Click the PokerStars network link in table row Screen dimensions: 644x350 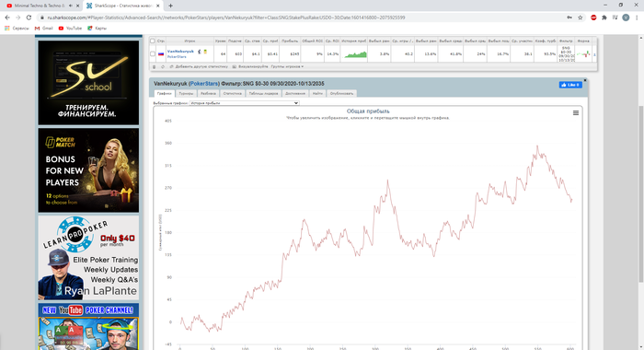click(177, 57)
